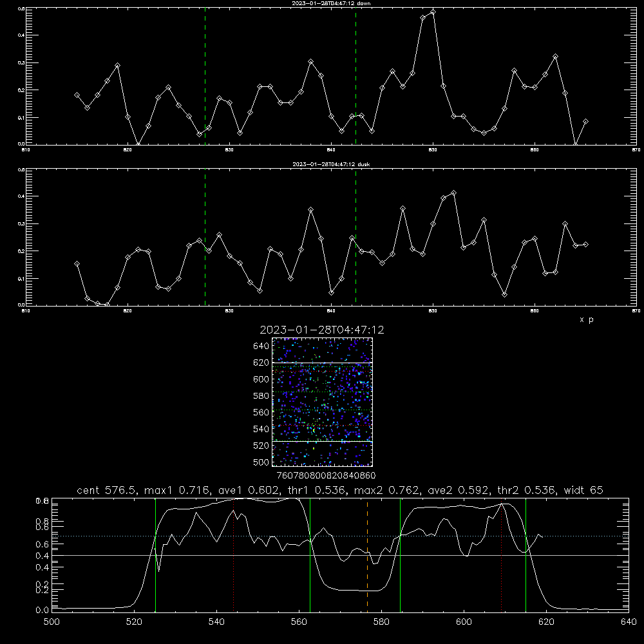Click the 'x p' axis label
Image resolution: width=644 pixels, height=644 pixels.
coord(587,319)
